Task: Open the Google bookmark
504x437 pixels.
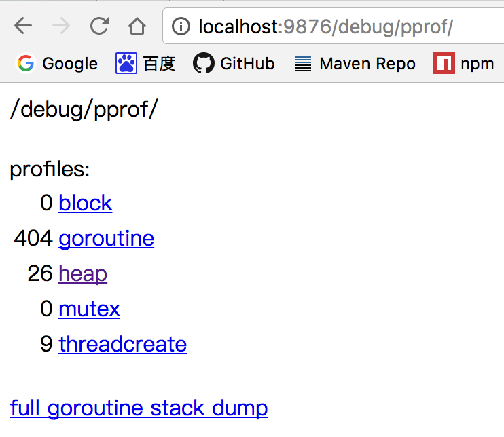Action: 57,64
